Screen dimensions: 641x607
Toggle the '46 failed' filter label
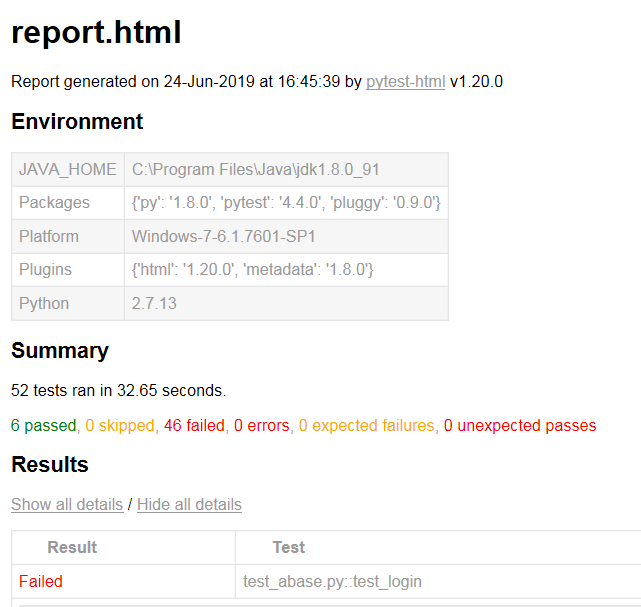coord(194,426)
